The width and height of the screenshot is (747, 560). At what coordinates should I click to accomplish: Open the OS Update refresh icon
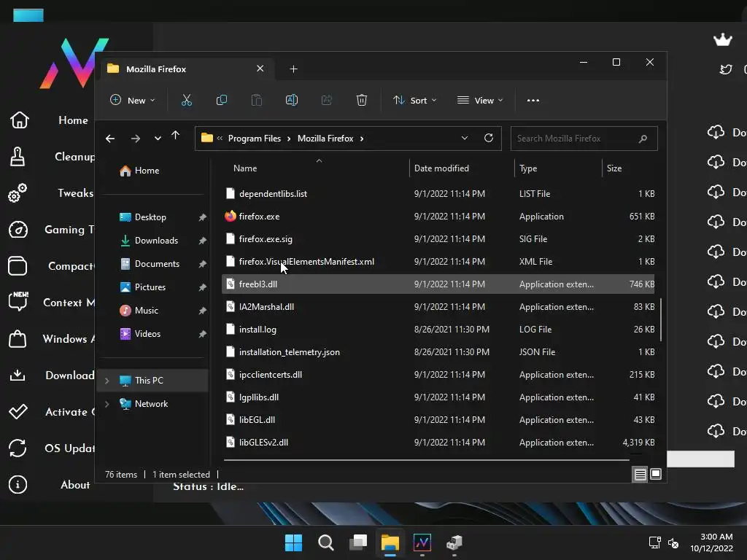click(x=18, y=448)
